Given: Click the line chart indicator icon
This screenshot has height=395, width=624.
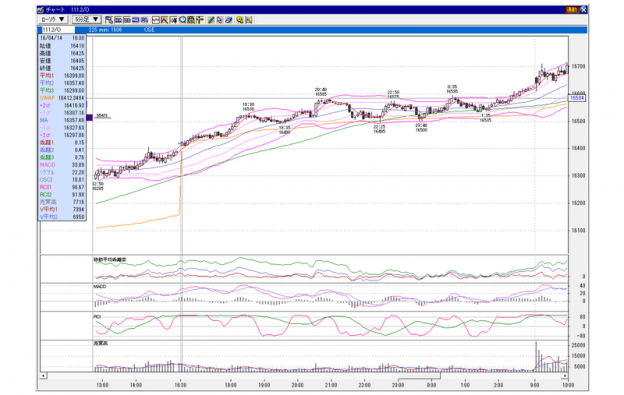Looking at the screenshot, I should click(x=156, y=19).
